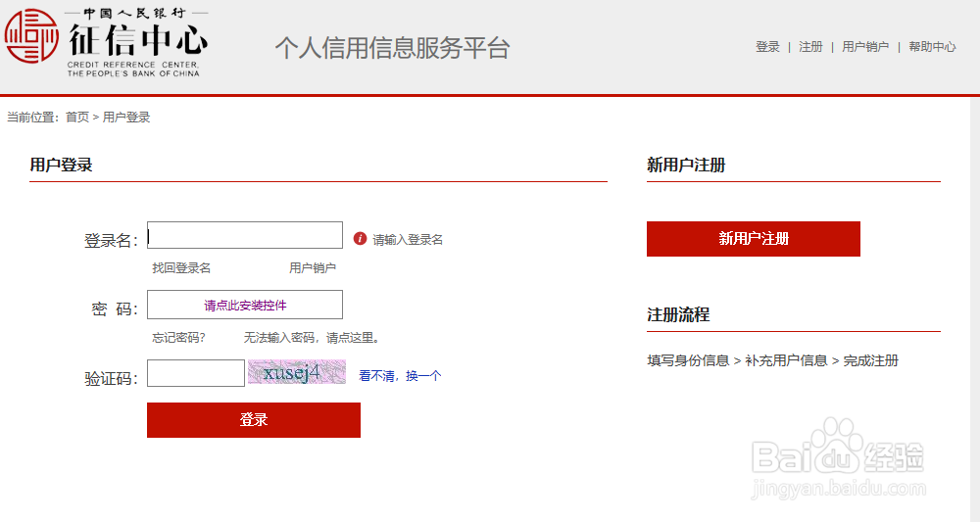Click the 新用户注册 section heading
The height and width of the screenshot is (522, 980).
pos(686,165)
